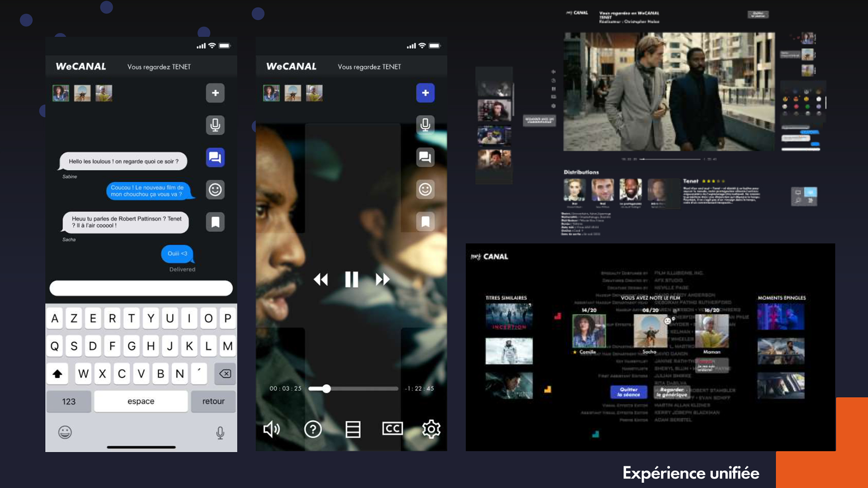Select third participant avatar on player screen

314,93
